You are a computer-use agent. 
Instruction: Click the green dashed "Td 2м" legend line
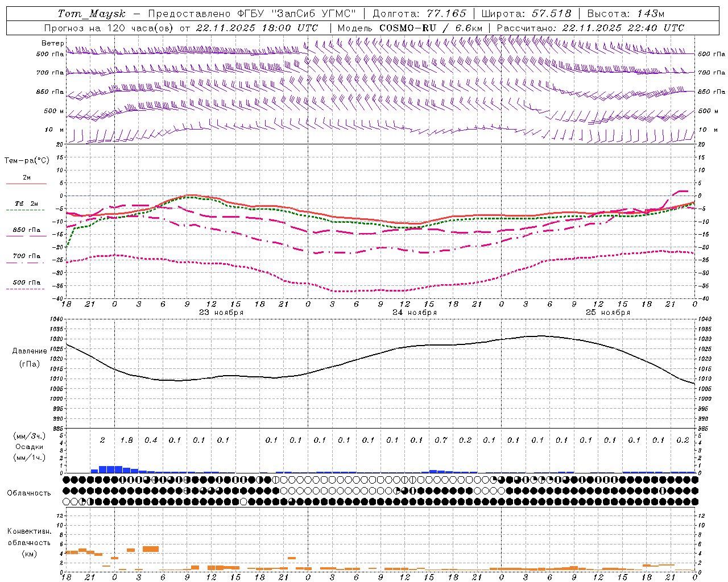click(x=26, y=210)
